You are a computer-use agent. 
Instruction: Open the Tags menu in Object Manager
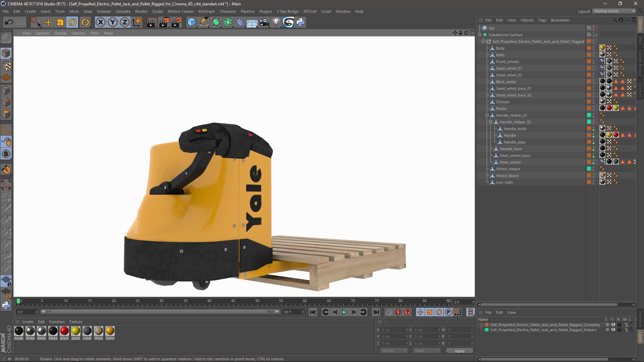pos(542,20)
